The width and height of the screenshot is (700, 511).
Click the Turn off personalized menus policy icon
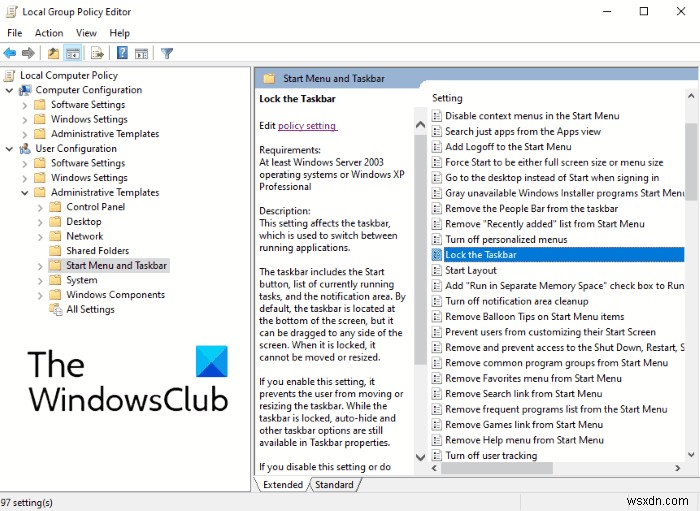(x=437, y=240)
